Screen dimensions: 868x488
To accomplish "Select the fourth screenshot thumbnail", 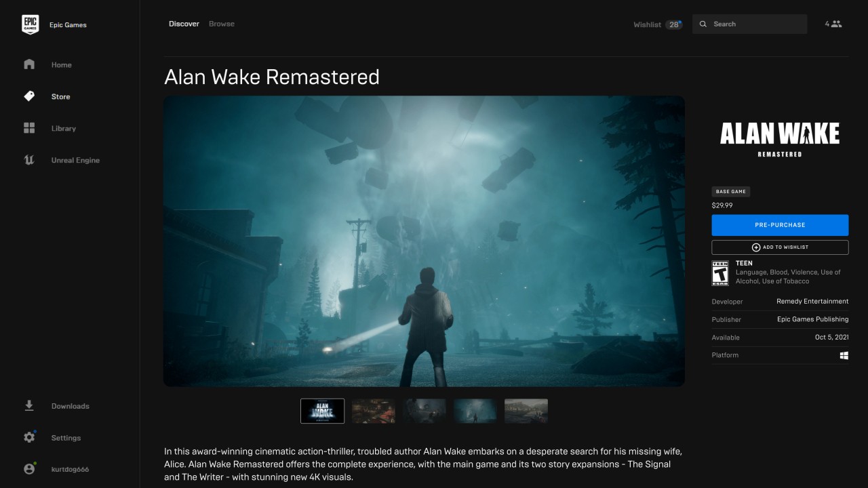I will (475, 411).
